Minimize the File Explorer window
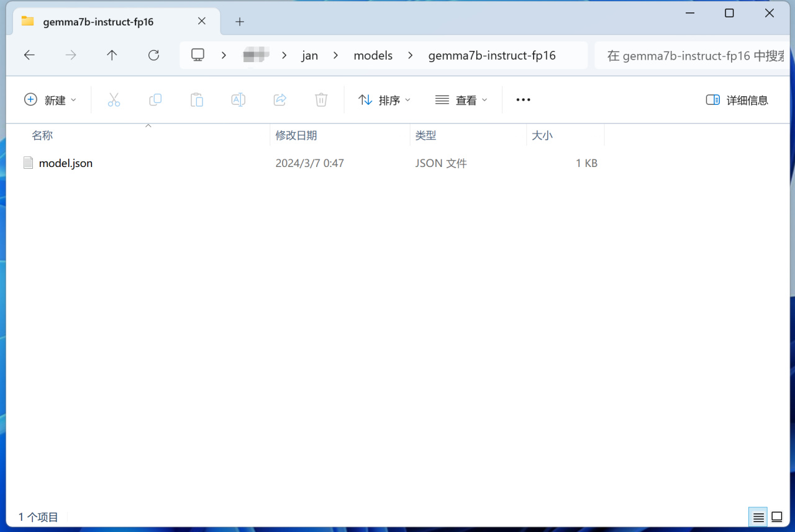The image size is (795, 532). click(690, 13)
